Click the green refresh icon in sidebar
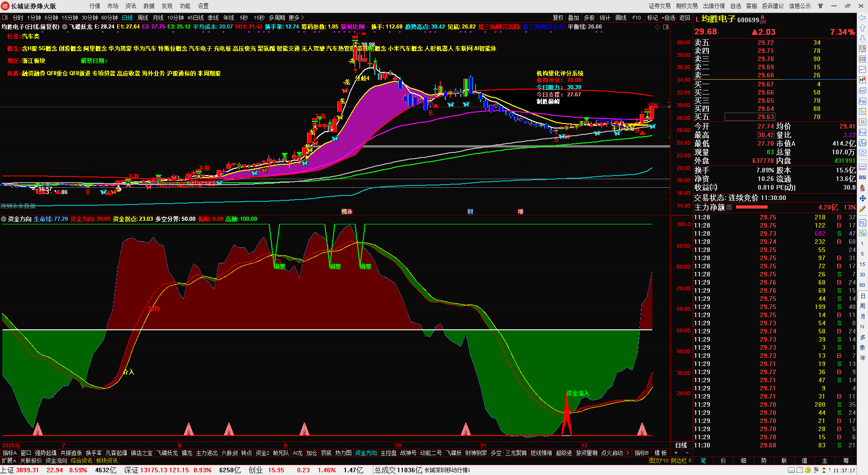 pyautogui.click(x=862, y=233)
